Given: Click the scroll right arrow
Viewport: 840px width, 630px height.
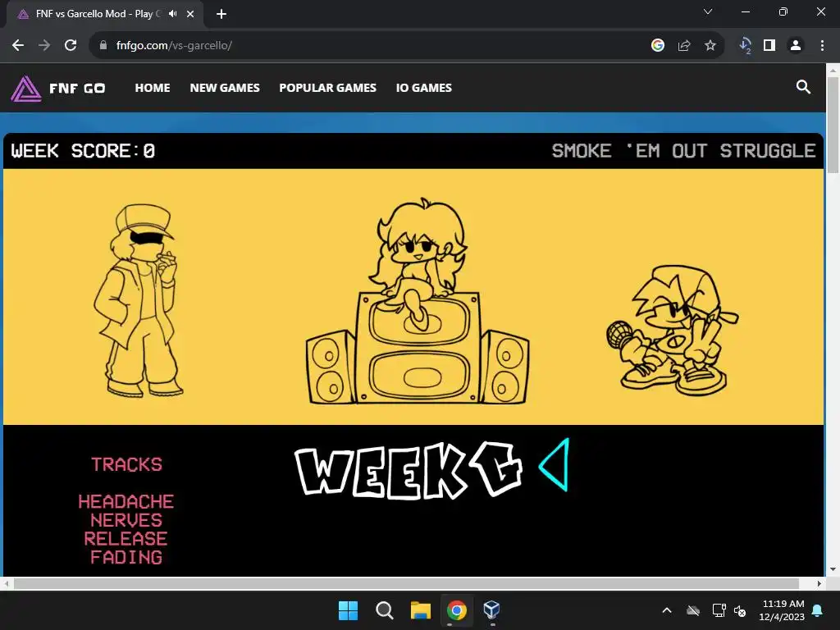Looking at the screenshot, I should (x=819, y=583).
